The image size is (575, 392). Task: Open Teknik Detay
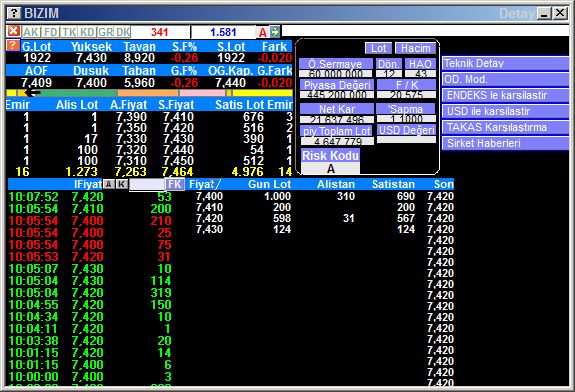pyautogui.click(x=505, y=63)
